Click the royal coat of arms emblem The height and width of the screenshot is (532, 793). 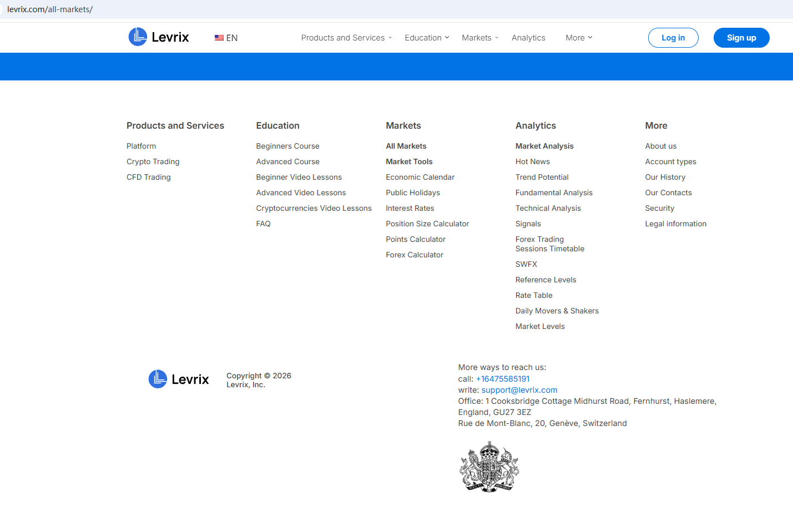coord(489,467)
